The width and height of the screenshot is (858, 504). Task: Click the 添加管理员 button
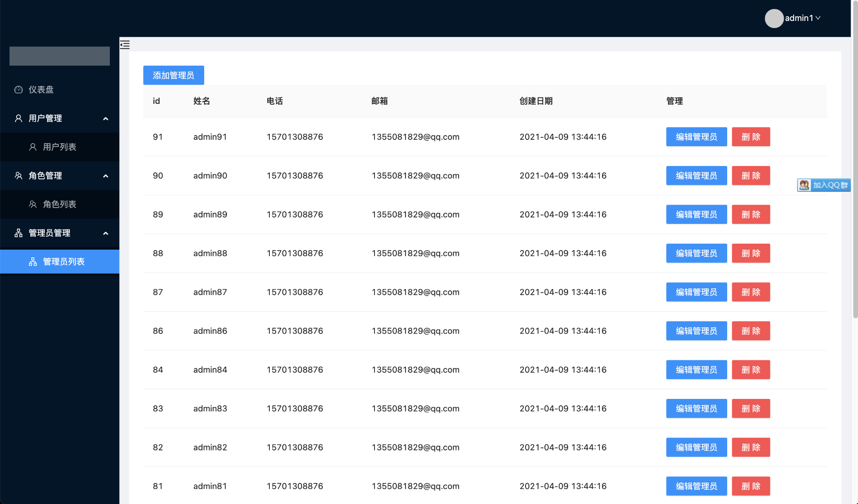pos(173,75)
